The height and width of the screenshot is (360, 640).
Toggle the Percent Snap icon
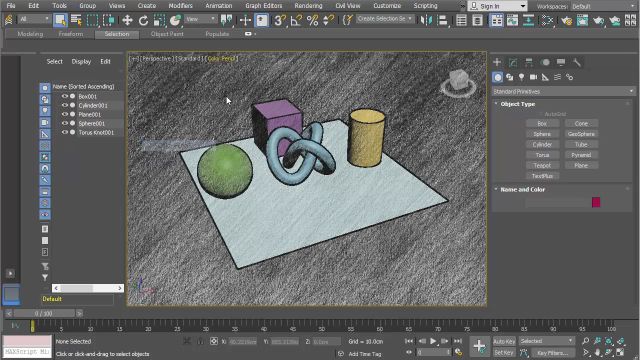point(312,20)
